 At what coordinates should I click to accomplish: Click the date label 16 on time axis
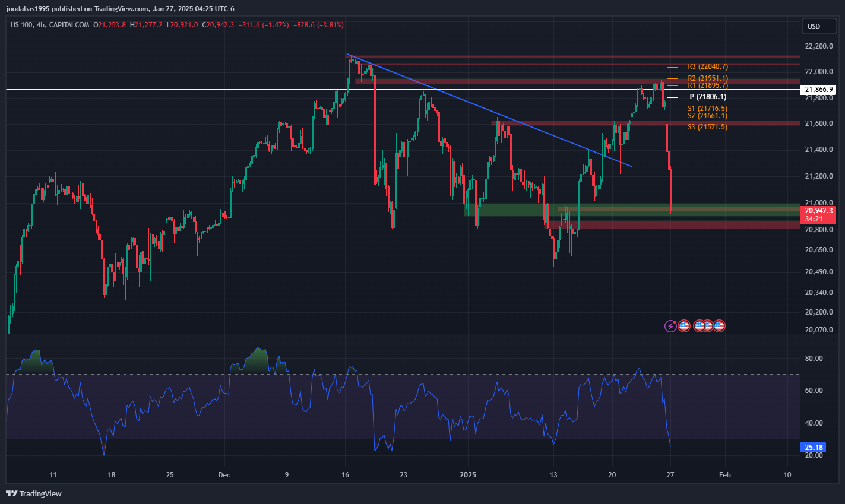click(346, 475)
